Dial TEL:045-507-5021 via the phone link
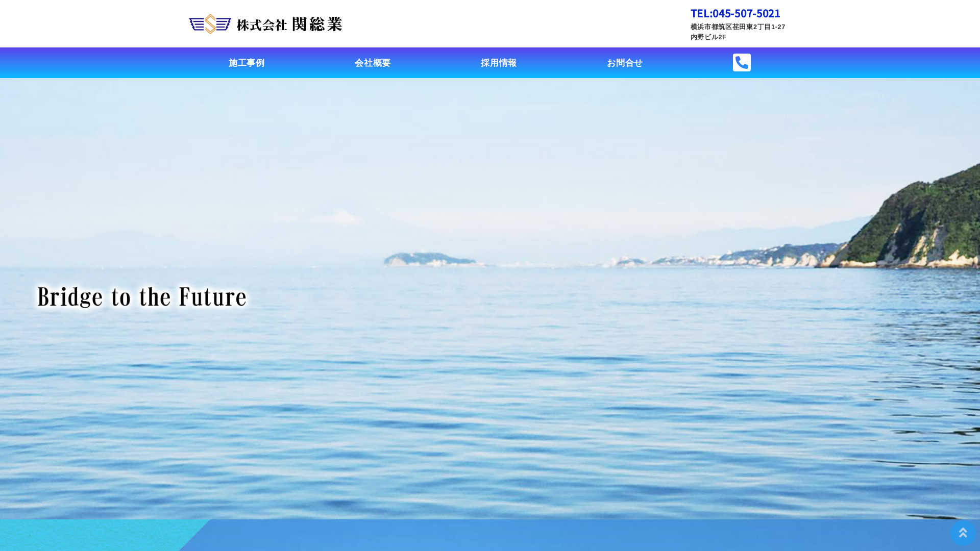The image size is (980, 551). click(735, 13)
